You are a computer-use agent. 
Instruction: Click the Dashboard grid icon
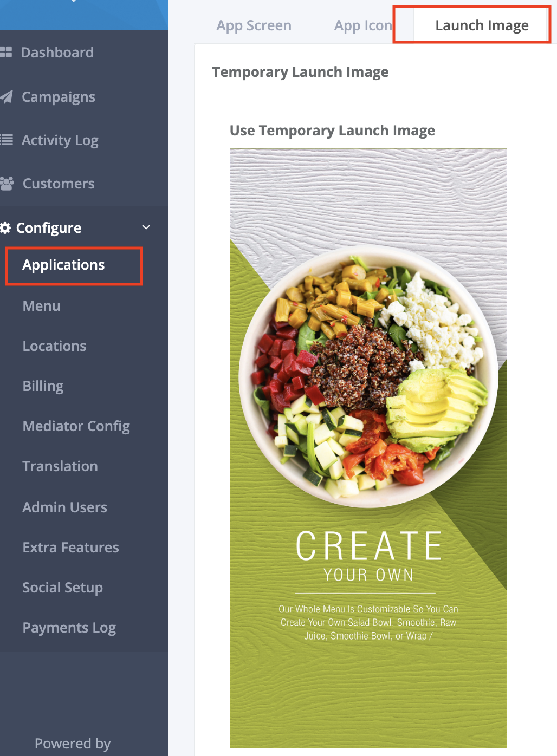coord(6,53)
